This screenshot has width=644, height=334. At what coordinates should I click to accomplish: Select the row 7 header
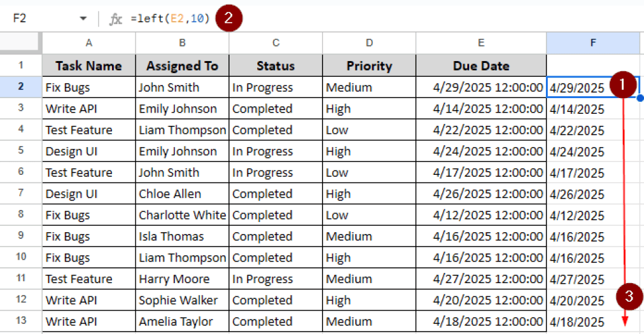coord(21,194)
